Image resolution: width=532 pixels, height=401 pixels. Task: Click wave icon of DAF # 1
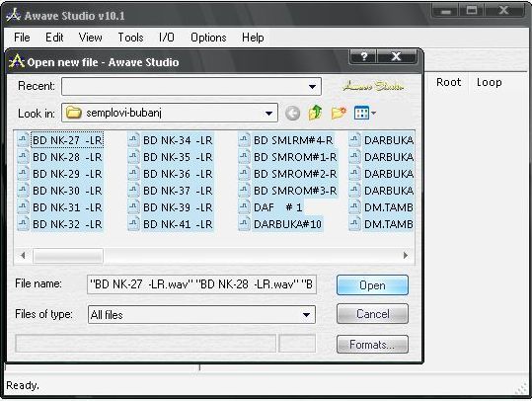[244, 207]
